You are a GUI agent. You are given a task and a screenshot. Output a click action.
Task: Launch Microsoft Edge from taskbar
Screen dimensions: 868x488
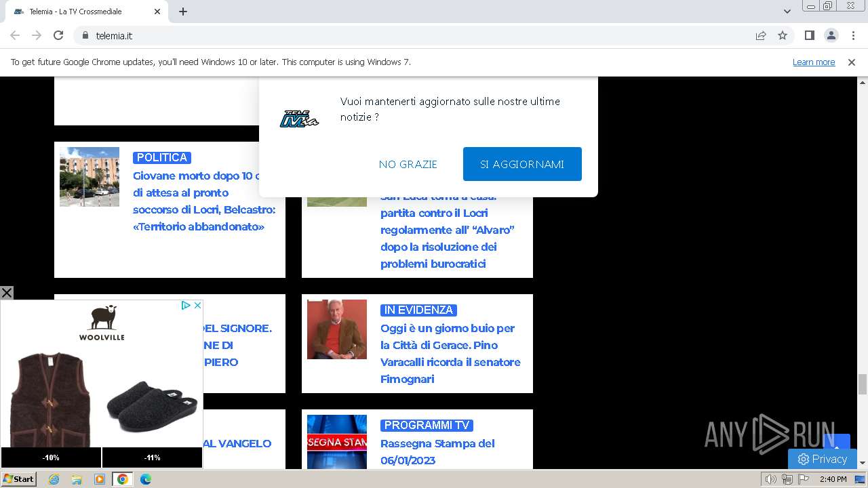(146, 479)
